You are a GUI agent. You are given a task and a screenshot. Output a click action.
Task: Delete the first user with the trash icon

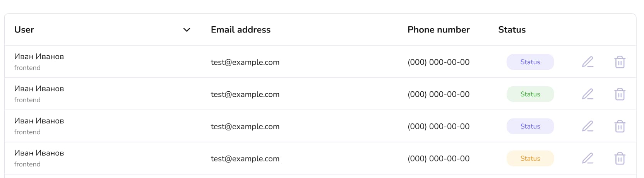point(620,62)
